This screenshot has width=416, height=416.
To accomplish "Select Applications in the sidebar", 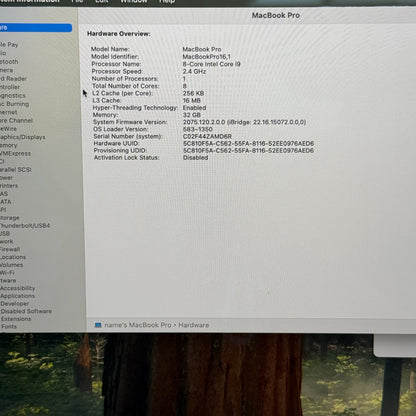I will coord(17,296).
